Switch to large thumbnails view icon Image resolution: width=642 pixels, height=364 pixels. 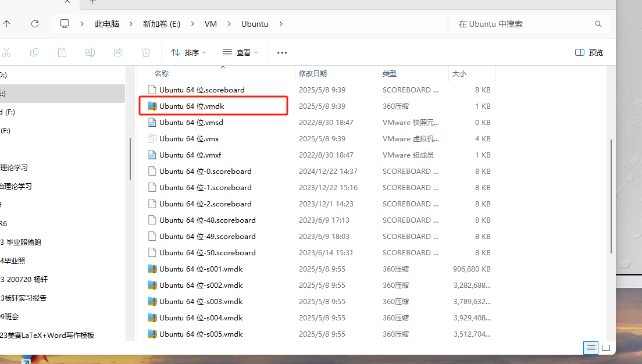click(606, 348)
